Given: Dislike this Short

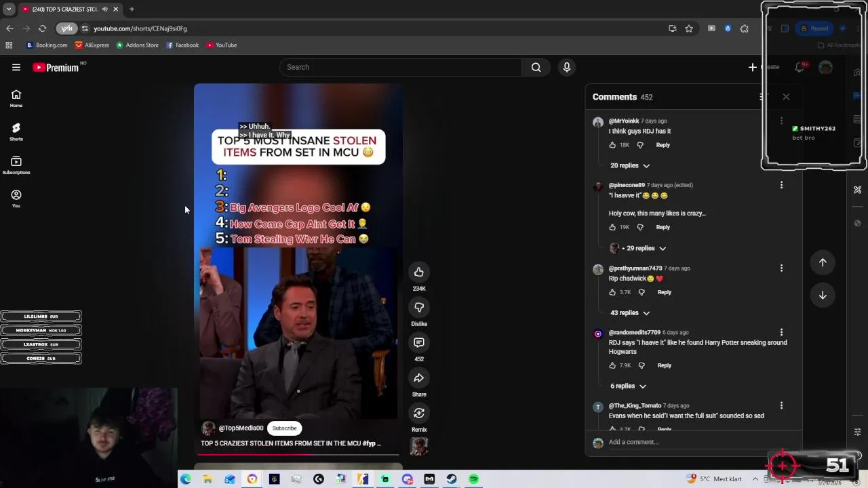Looking at the screenshot, I should (x=419, y=308).
